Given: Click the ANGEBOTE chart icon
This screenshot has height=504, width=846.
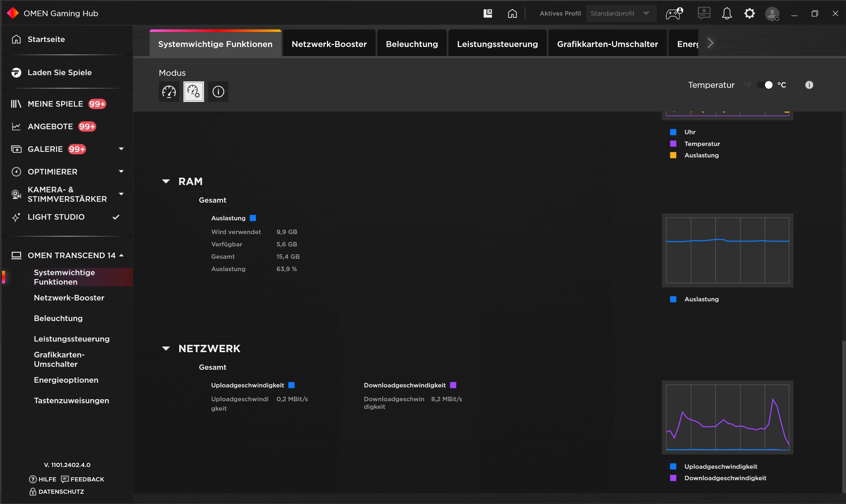Looking at the screenshot, I should click(16, 126).
